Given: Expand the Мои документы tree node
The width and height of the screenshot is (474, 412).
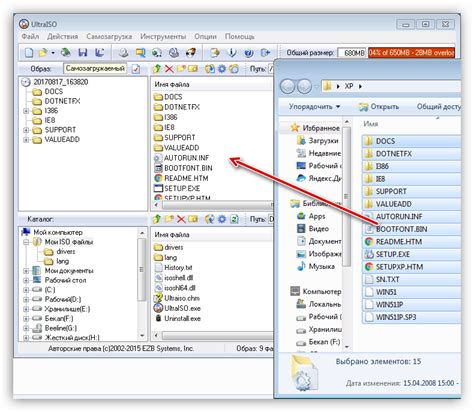Looking at the screenshot, I should click(x=26, y=271).
